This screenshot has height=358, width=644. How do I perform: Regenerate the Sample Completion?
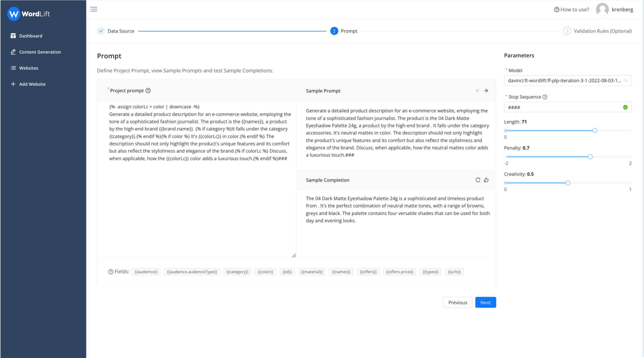pos(477,180)
